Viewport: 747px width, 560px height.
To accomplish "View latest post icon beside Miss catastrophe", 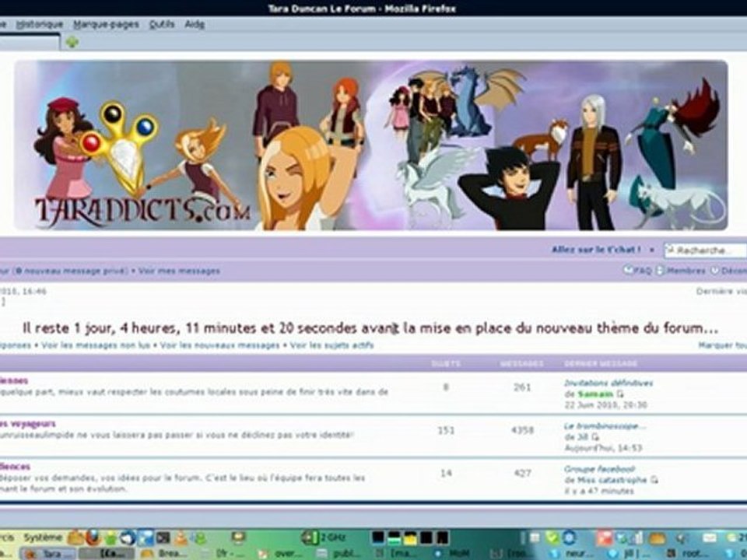I will (654, 480).
